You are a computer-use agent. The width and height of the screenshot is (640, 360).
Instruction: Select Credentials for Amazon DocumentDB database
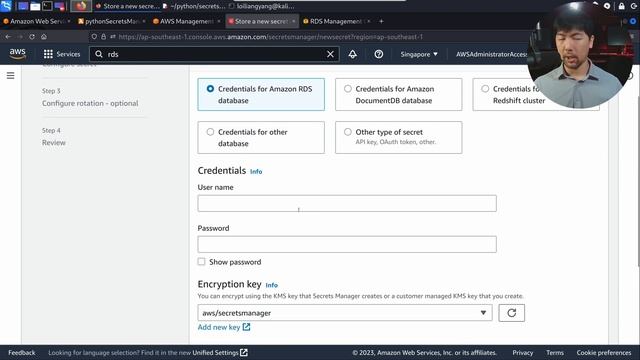point(399,95)
